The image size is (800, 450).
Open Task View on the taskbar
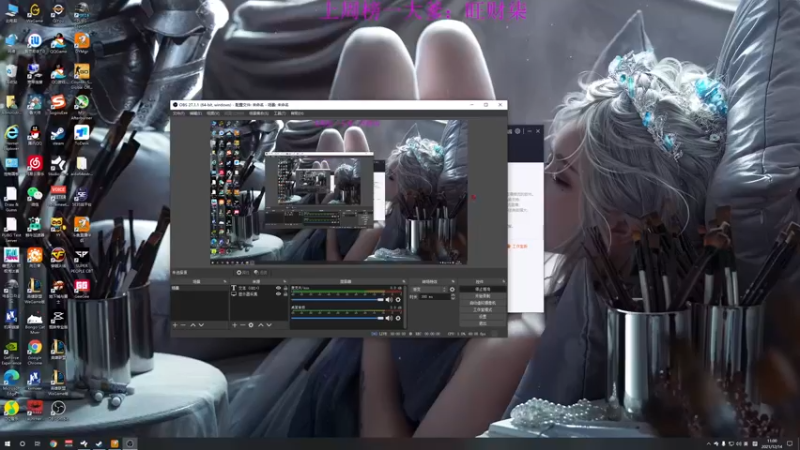tap(37, 444)
